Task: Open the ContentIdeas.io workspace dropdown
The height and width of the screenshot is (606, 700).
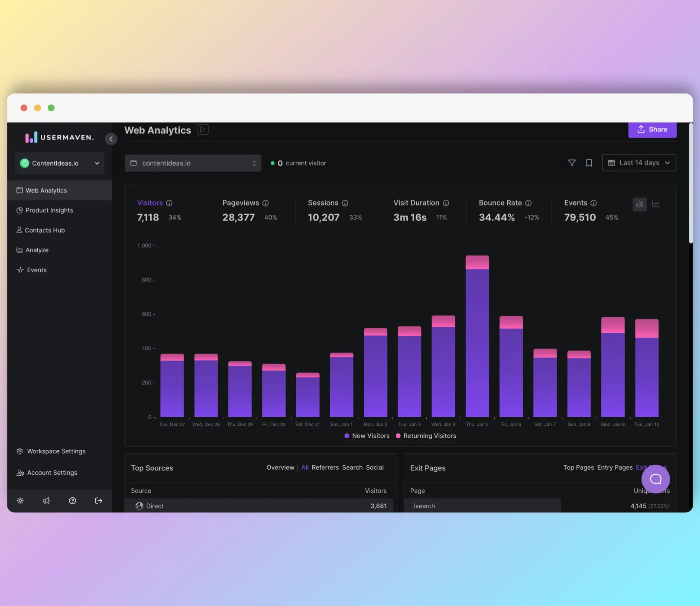Action: [x=60, y=163]
